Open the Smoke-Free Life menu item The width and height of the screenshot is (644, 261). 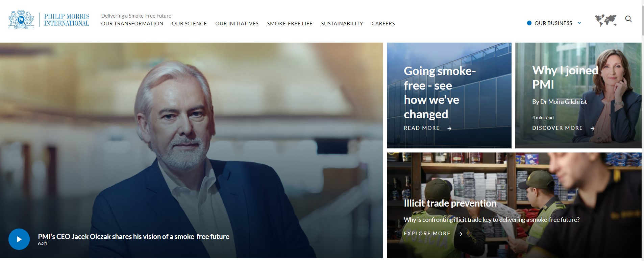coord(290,23)
